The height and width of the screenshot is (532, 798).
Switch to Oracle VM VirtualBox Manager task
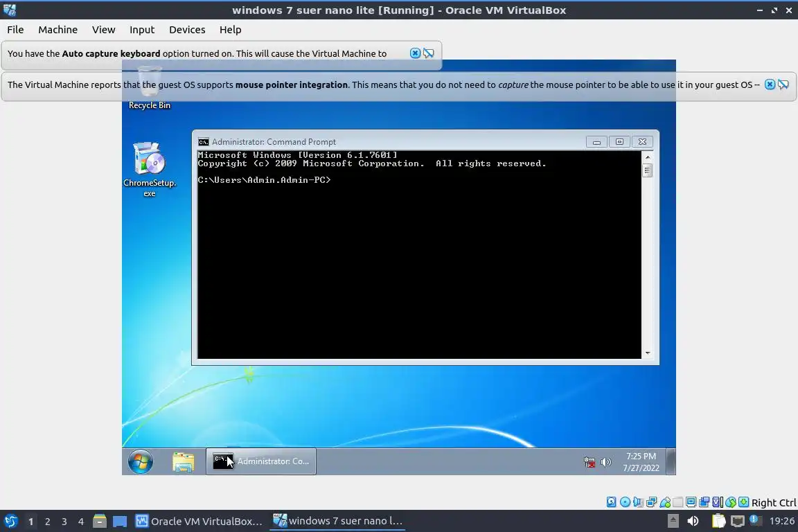coord(199,521)
